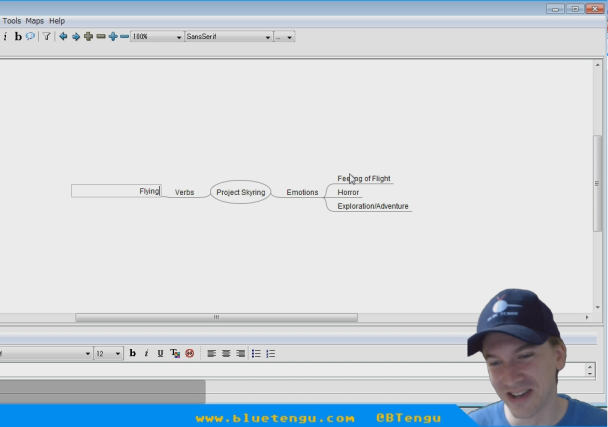
Task: Open the node font size dropdown
Action: (x=284, y=37)
